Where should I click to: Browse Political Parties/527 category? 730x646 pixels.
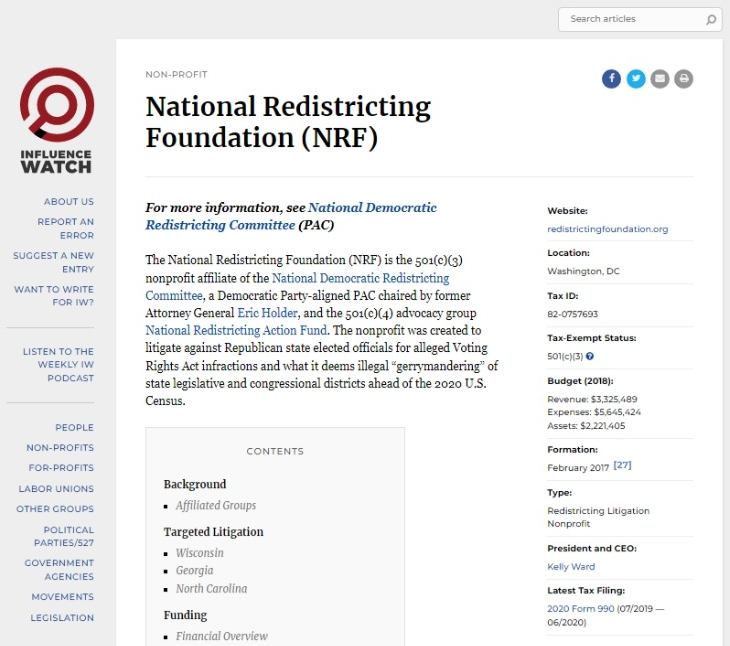tap(64, 536)
